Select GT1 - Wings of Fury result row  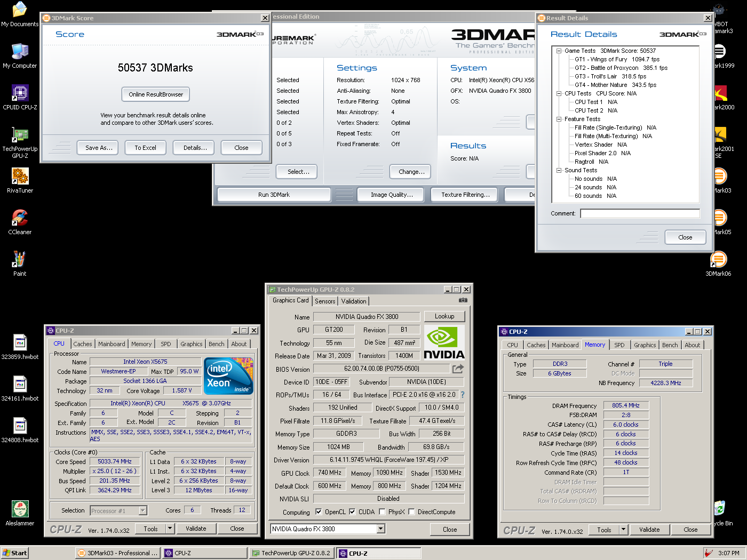(617, 60)
